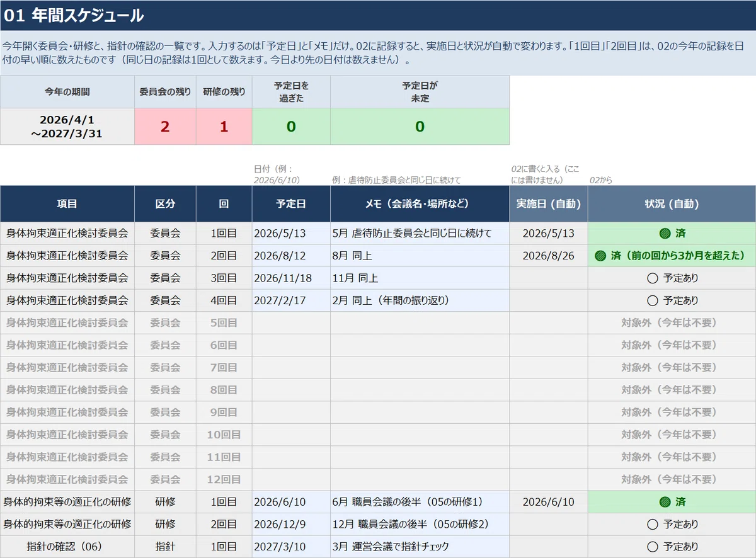756x558 pixels.
Task: Select the 実施日 cell for 研修 1回目
Action: pos(549,502)
